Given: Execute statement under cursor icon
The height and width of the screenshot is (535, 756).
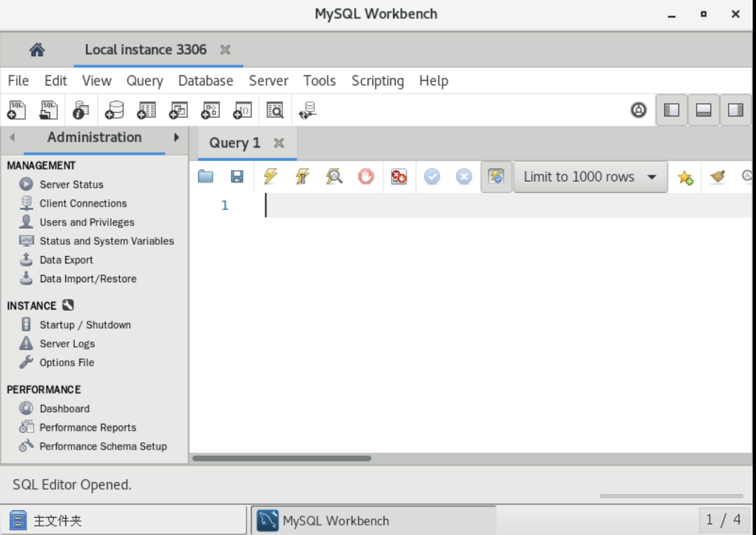Looking at the screenshot, I should tap(302, 176).
